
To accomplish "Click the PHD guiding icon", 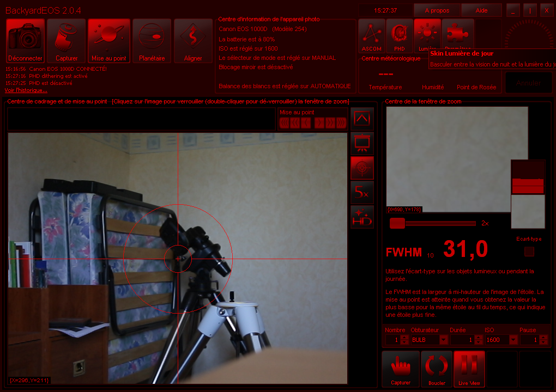I will click(x=399, y=36).
